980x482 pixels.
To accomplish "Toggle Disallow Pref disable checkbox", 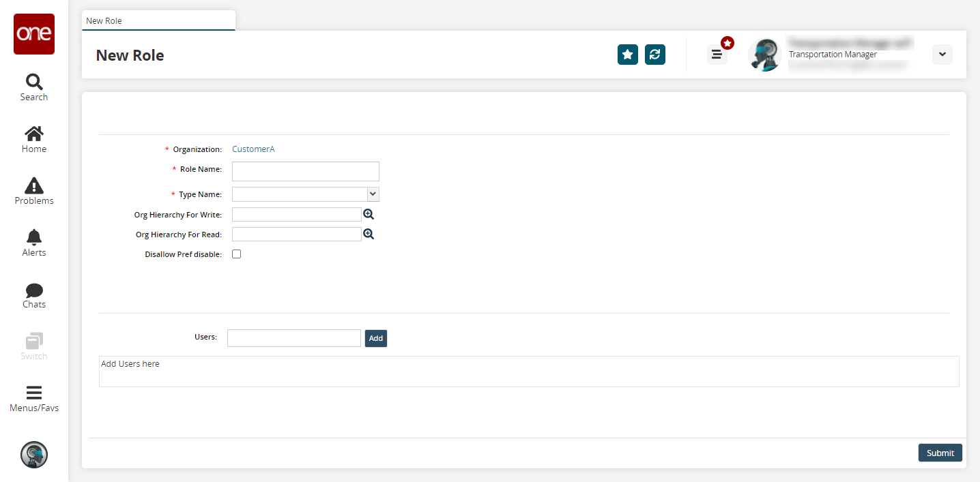I will (x=237, y=254).
